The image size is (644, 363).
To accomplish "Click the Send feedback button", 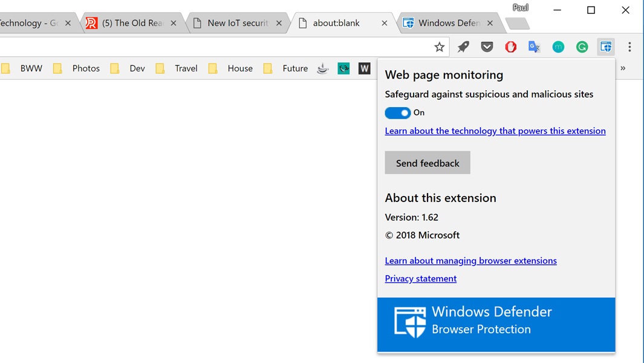I will [x=428, y=163].
